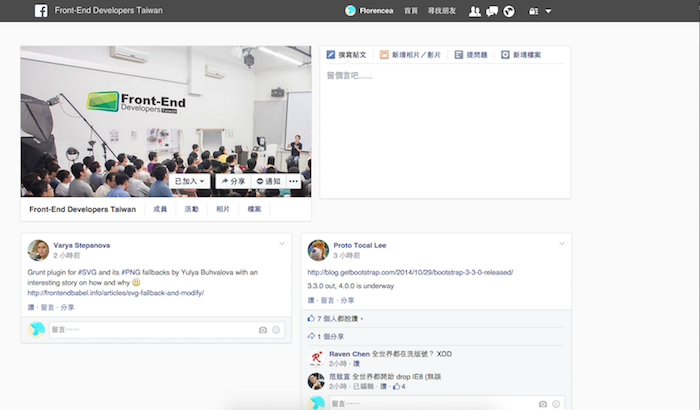The height and width of the screenshot is (410, 700).
Task: Open Proto Tocal Lee profile name
Action: (x=360, y=245)
